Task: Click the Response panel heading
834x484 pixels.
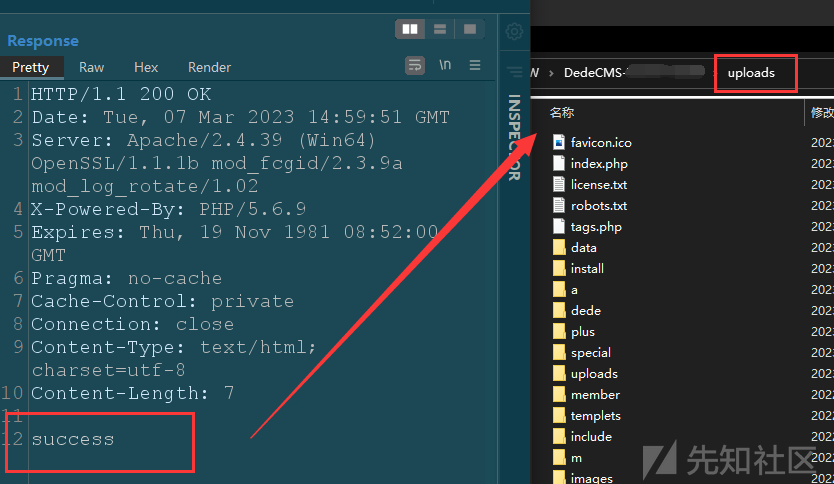Action: pos(43,41)
